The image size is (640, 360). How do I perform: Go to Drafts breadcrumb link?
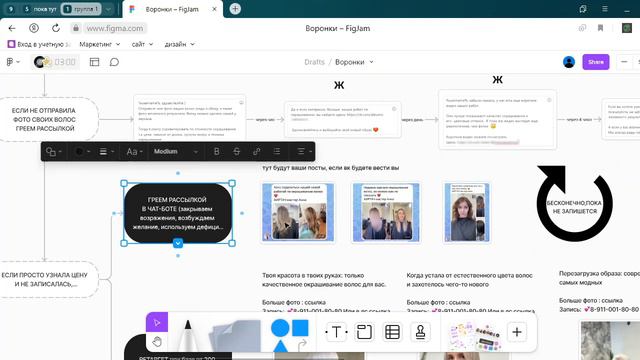click(314, 62)
